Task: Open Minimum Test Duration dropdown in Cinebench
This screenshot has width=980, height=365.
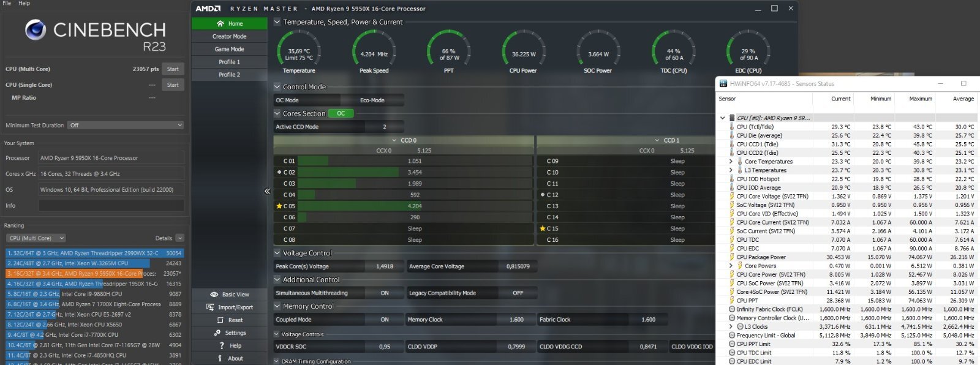Action: pos(126,125)
